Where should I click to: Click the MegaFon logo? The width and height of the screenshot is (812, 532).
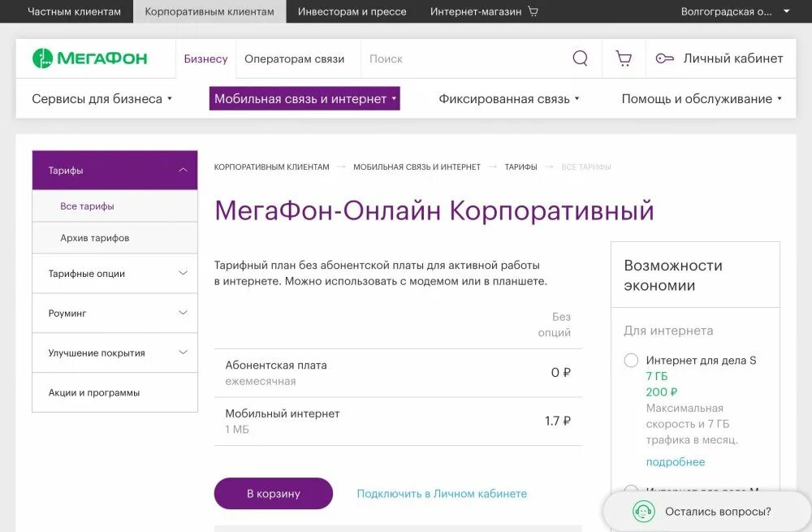89,58
